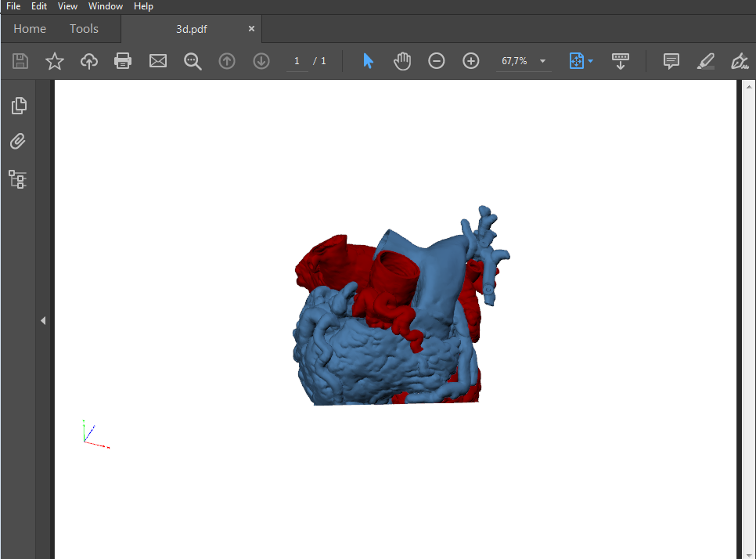Click the vertical scrollbar up arrow

(749, 87)
